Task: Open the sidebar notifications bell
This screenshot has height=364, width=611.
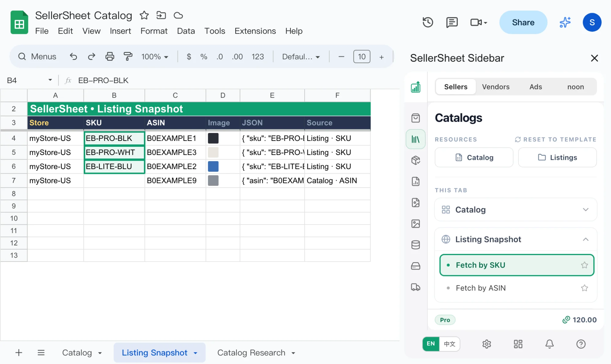Action: 549,344
